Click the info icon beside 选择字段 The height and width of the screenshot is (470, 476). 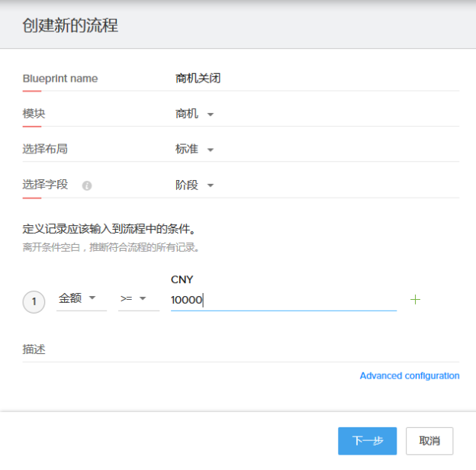87,185
